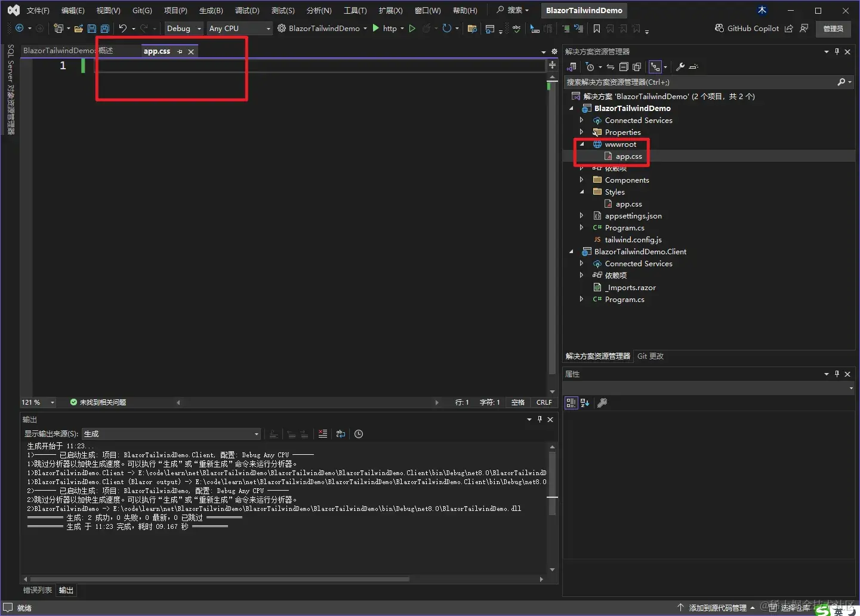Screen dimensions: 860x616
Task: Click the Save All toolbar icon
Action: click(x=105, y=28)
